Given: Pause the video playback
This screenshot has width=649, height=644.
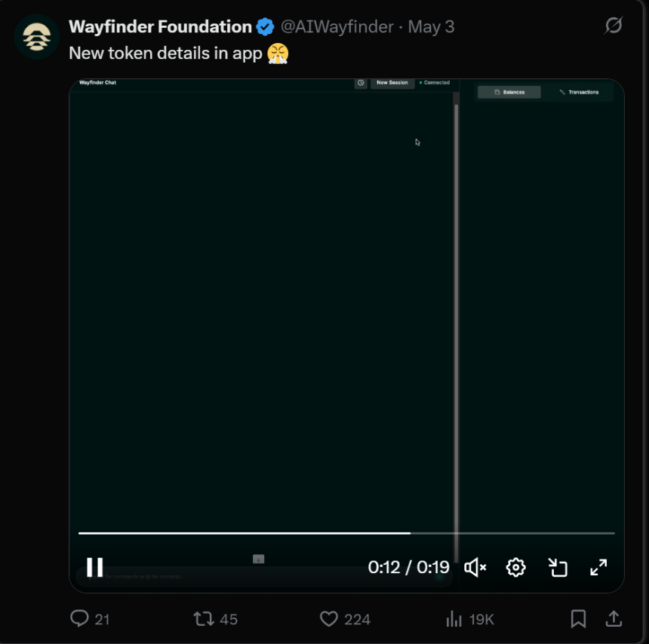Looking at the screenshot, I should 95,567.
